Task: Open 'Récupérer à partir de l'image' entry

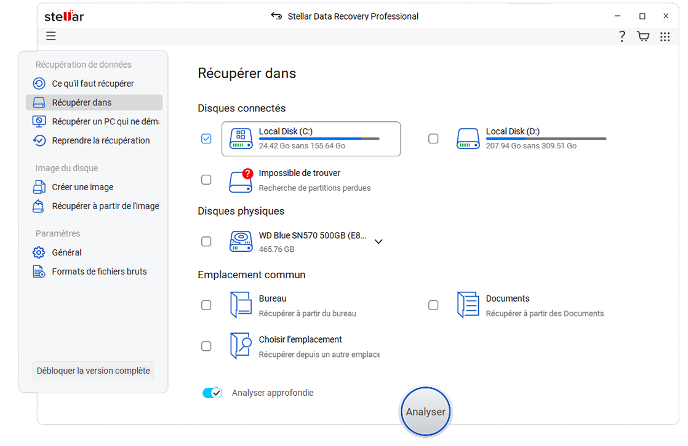Action: pos(94,206)
